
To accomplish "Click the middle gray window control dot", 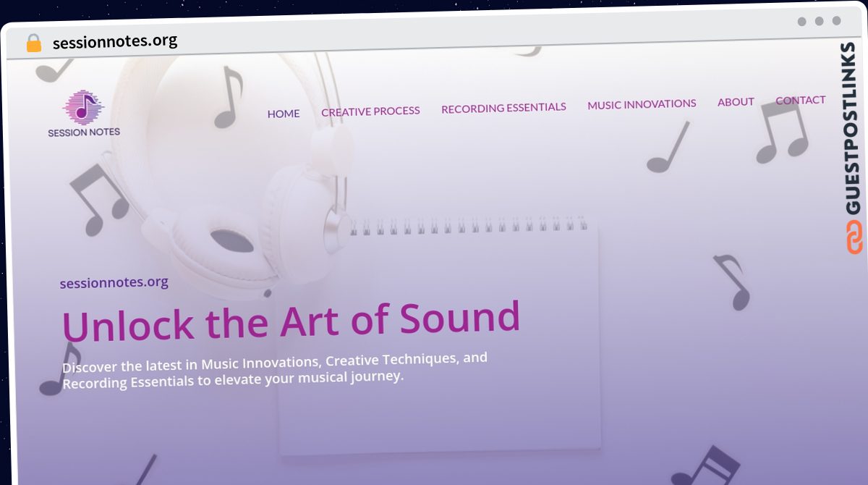I will tap(820, 21).
